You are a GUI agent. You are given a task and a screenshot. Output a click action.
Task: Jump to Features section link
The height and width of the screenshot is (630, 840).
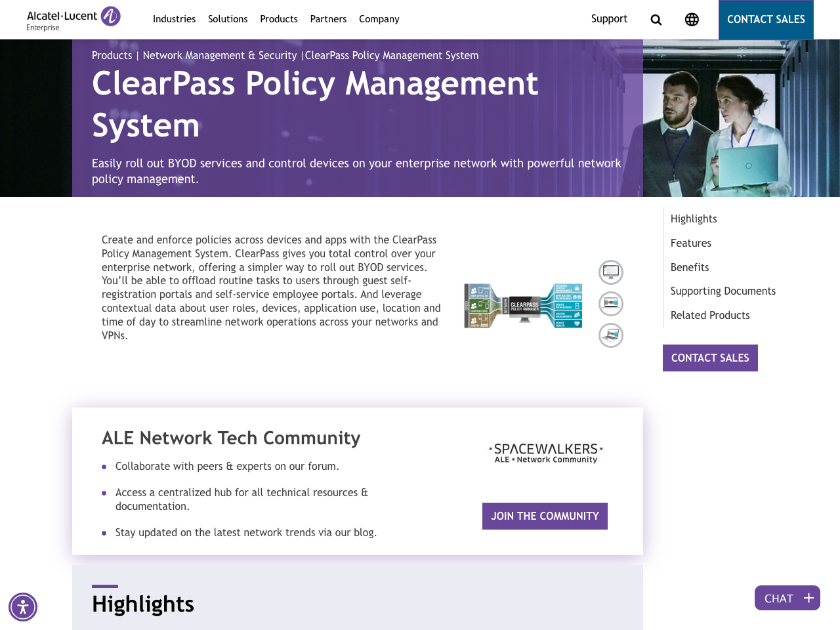(691, 243)
